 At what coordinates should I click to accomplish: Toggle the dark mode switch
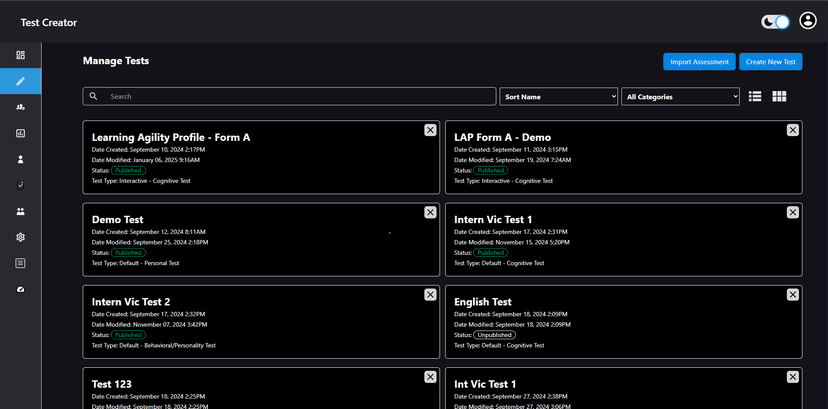tap(775, 22)
